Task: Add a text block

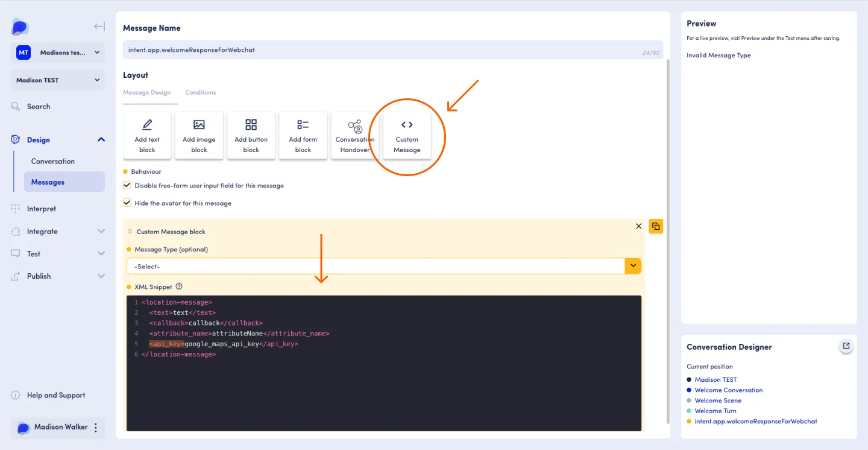Action: (147, 136)
